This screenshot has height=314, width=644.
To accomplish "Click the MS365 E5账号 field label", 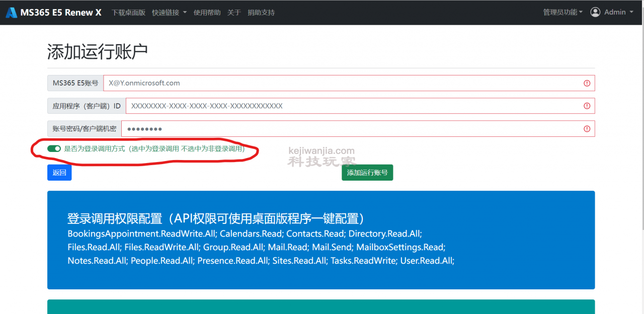I will [x=75, y=83].
